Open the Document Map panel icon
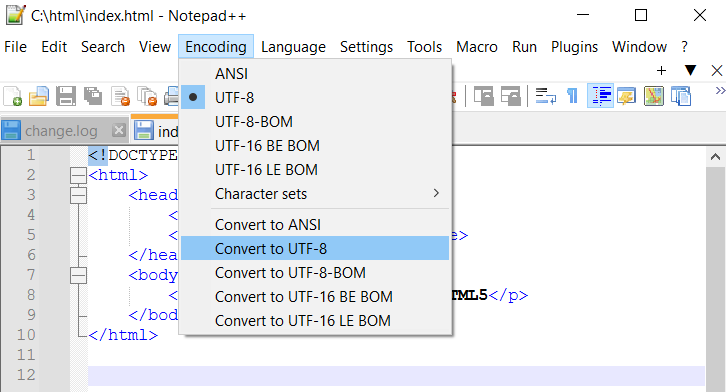The height and width of the screenshot is (392, 726). [654, 96]
